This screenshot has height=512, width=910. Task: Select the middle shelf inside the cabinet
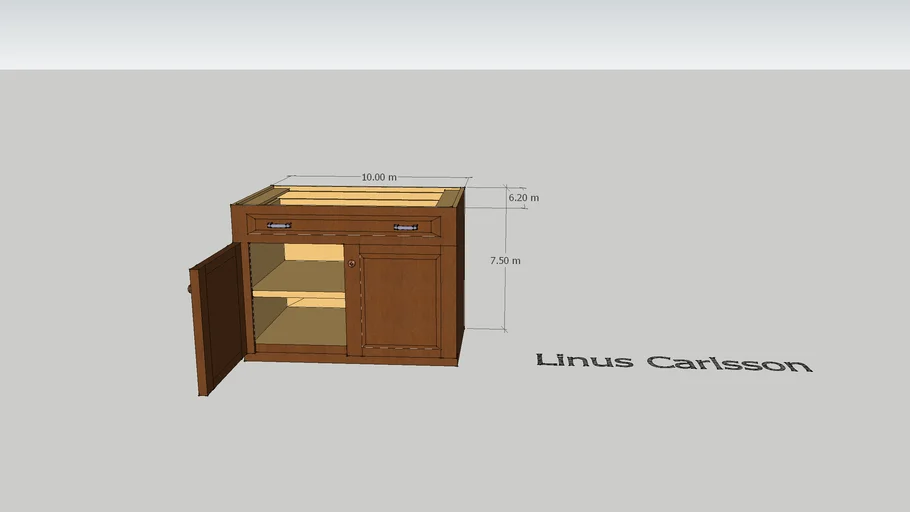pyautogui.click(x=299, y=280)
